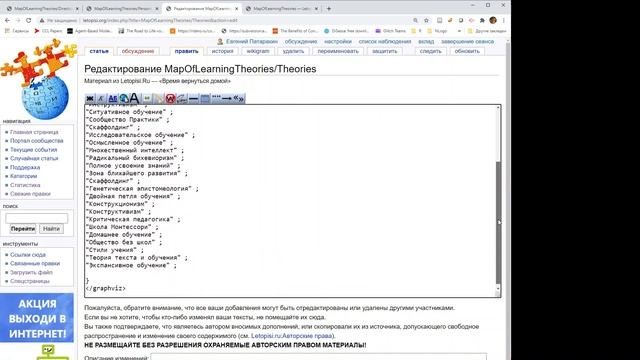Image resolution: width=640 pixels, height=360 pixels.
Task: Switch to the last MapOfLearningTheories — Letopisi tab
Action: tap(282, 8)
